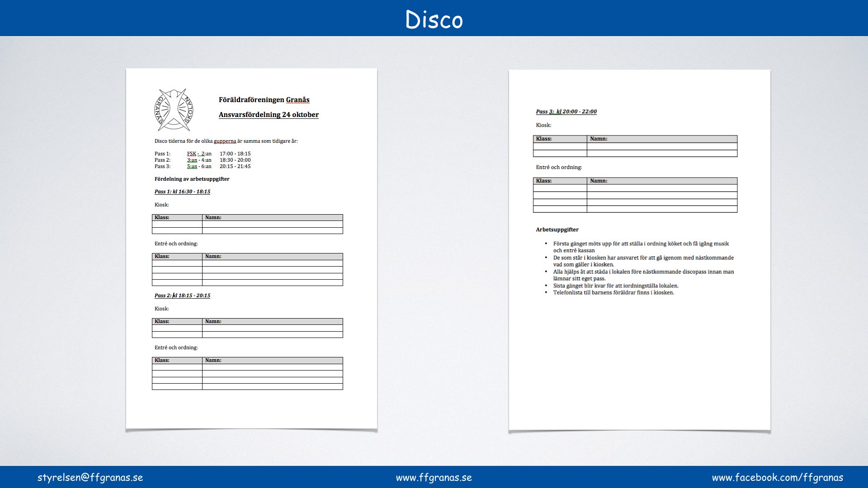Click the heading Föräldraföreningen Granås
The width and height of the screenshot is (868, 488).
264,100
